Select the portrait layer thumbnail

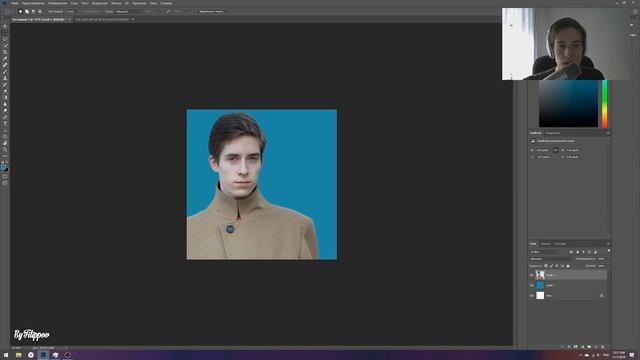[540, 275]
